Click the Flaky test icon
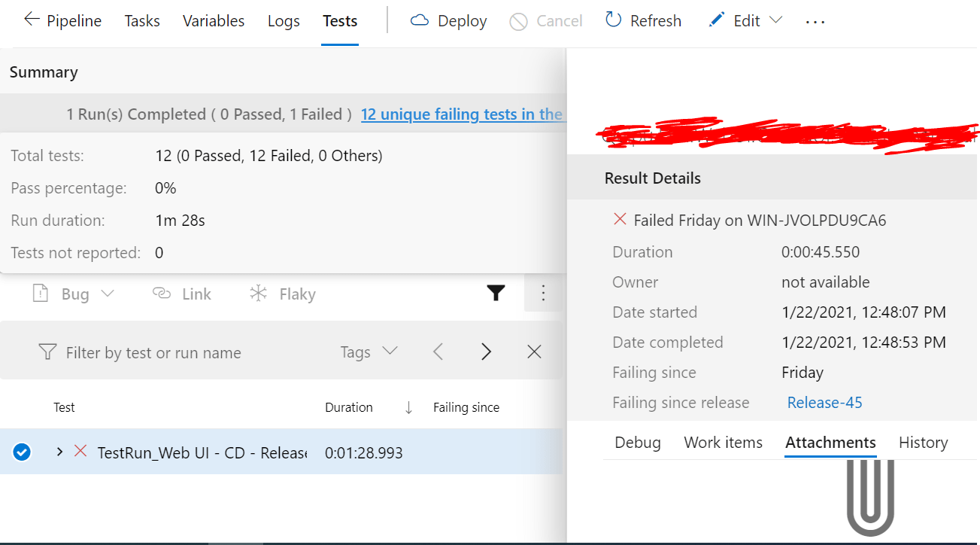Screen dimensions: 980x545 tap(257, 294)
